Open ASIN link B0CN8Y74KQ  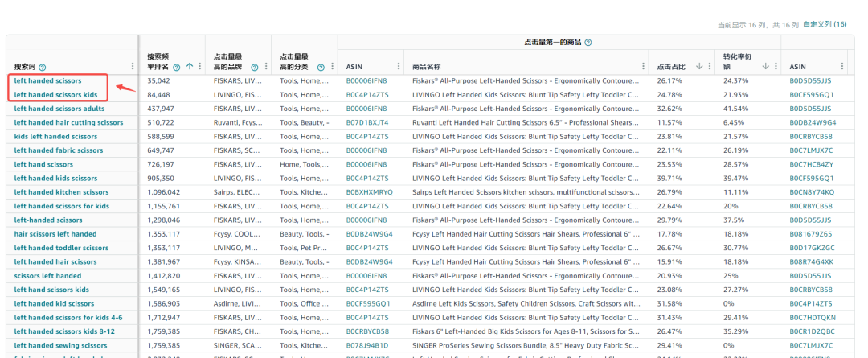(812, 192)
